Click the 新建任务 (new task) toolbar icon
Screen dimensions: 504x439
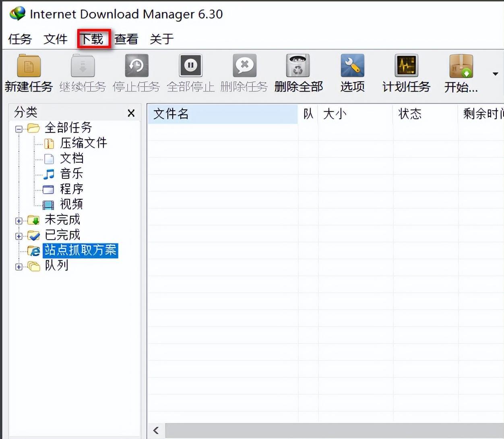pos(29,66)
